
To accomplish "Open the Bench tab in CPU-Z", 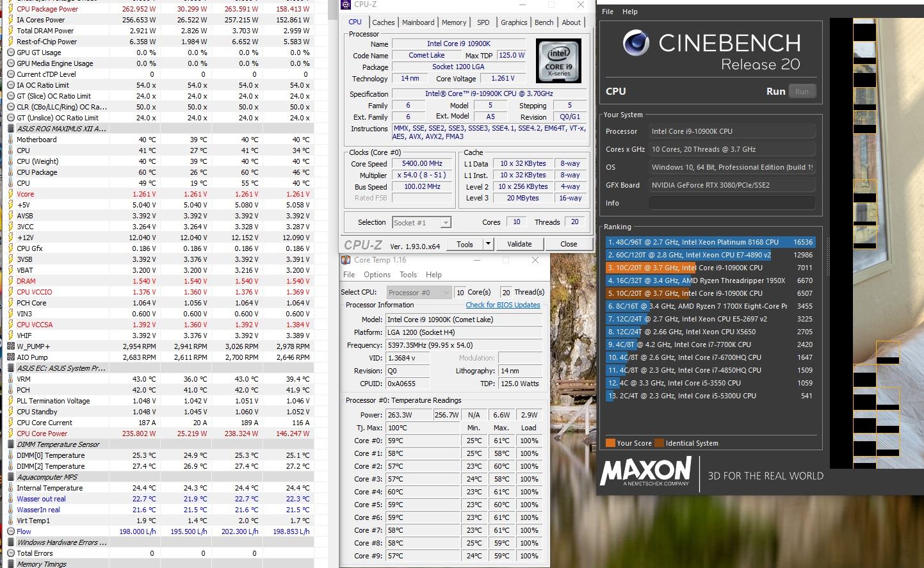I will (x=544, y=22).
